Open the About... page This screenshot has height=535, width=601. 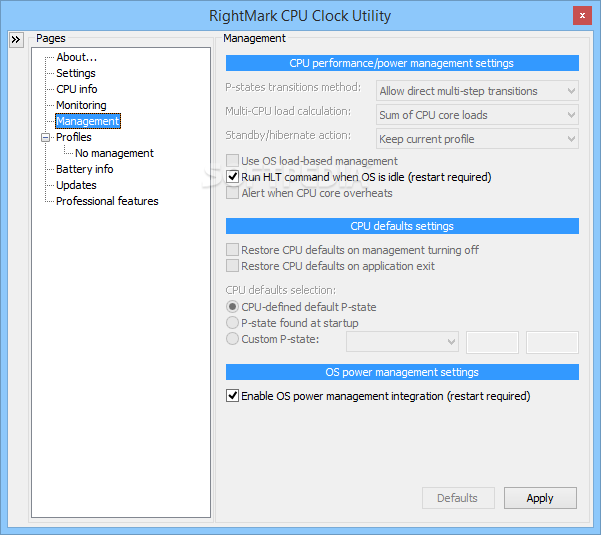(77, 57)
